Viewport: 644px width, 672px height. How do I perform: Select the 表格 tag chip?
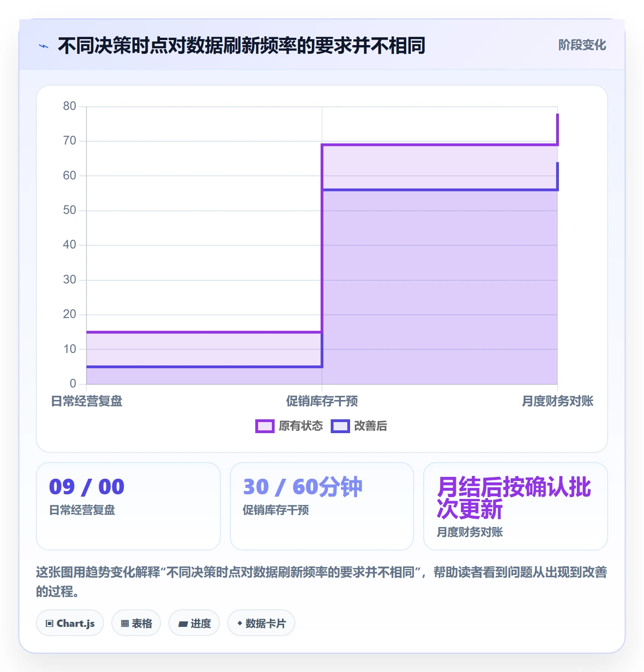136,623
